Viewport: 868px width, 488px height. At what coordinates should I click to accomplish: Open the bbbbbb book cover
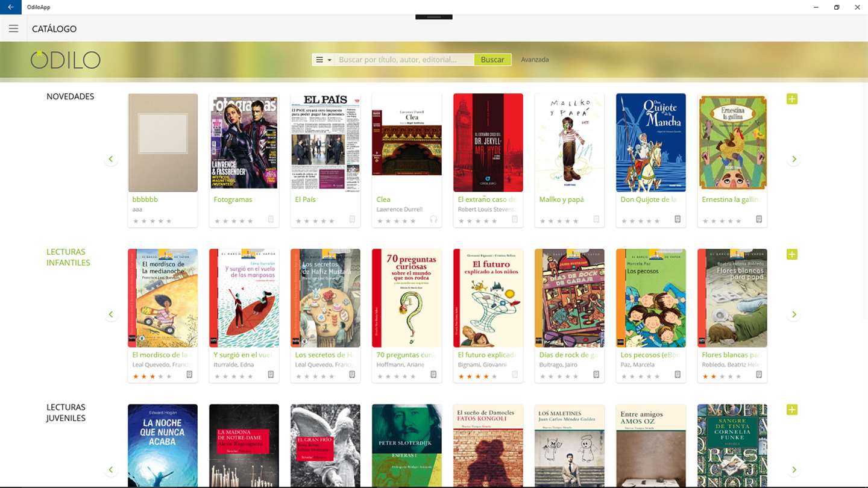tap(163, 143)
